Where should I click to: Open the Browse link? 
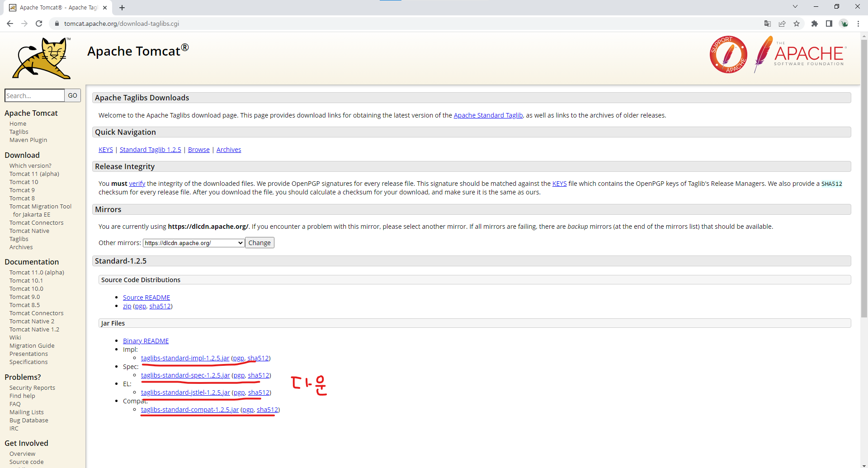198,150
